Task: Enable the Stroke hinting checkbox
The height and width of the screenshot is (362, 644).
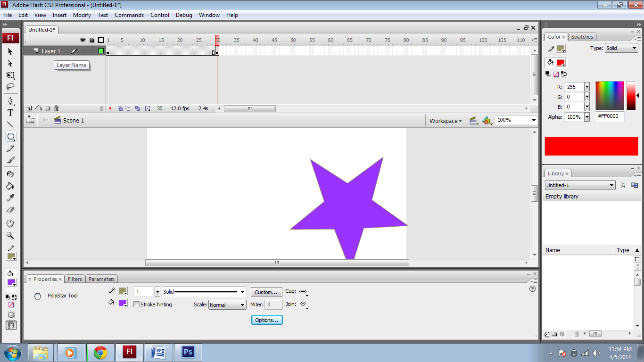Action: tap(136, 304)
